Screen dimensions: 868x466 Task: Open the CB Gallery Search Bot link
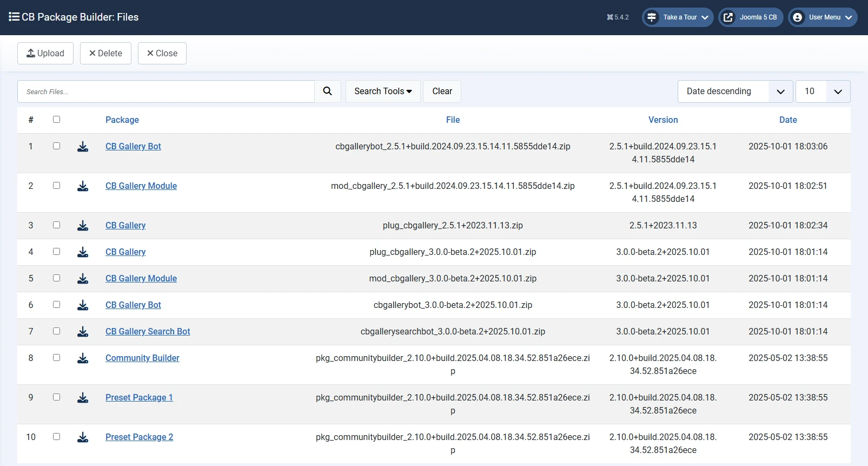tap(148, 332)
